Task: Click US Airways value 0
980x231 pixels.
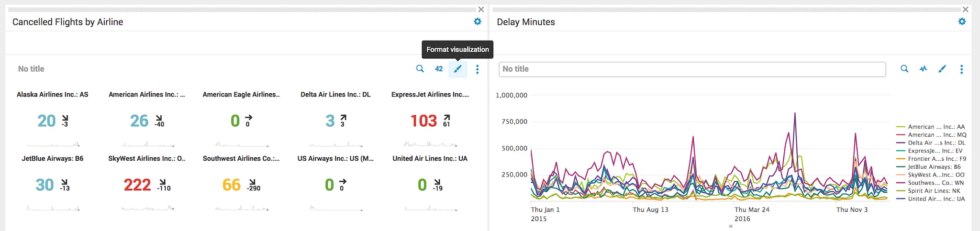Action: pyautogui.click(x=329, y=185)
